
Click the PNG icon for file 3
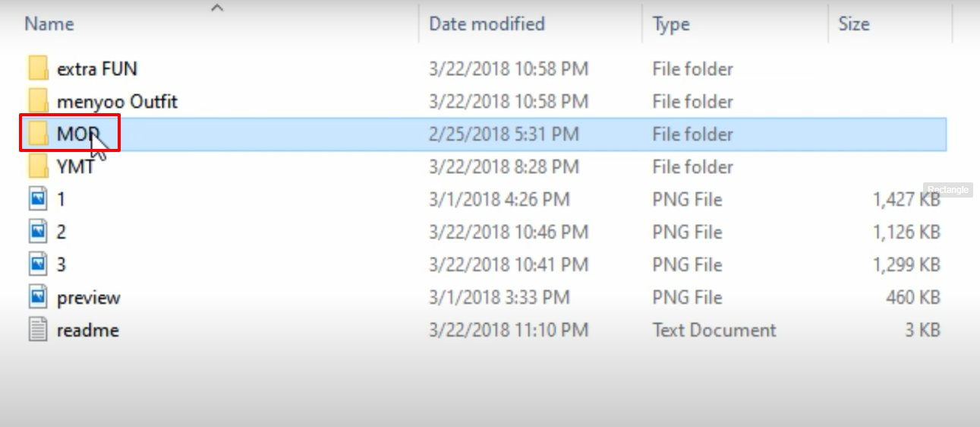[39, 264]
